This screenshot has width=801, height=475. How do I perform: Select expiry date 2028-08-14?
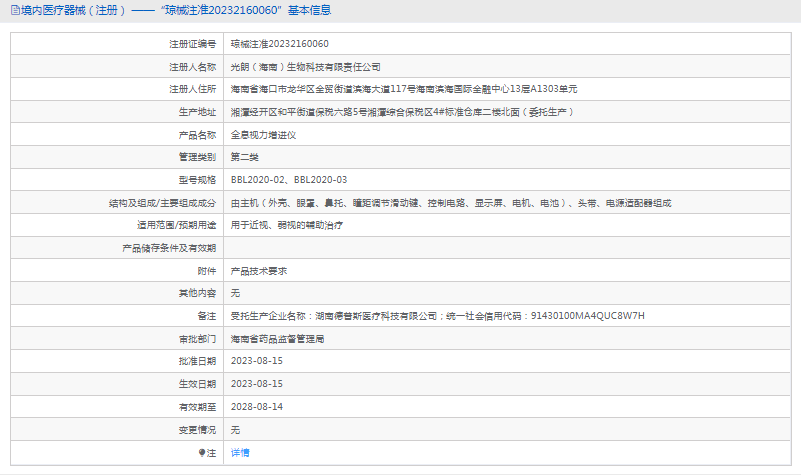(256, 407)
